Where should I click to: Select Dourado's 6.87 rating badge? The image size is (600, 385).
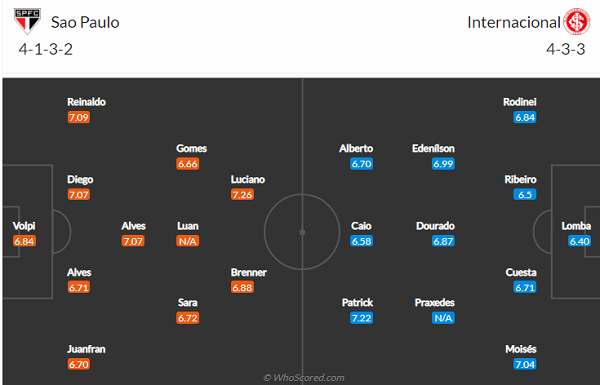(x=443, y=241)
